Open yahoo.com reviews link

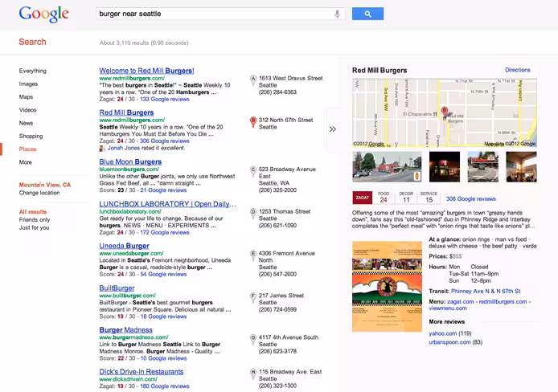coord(443,333)
